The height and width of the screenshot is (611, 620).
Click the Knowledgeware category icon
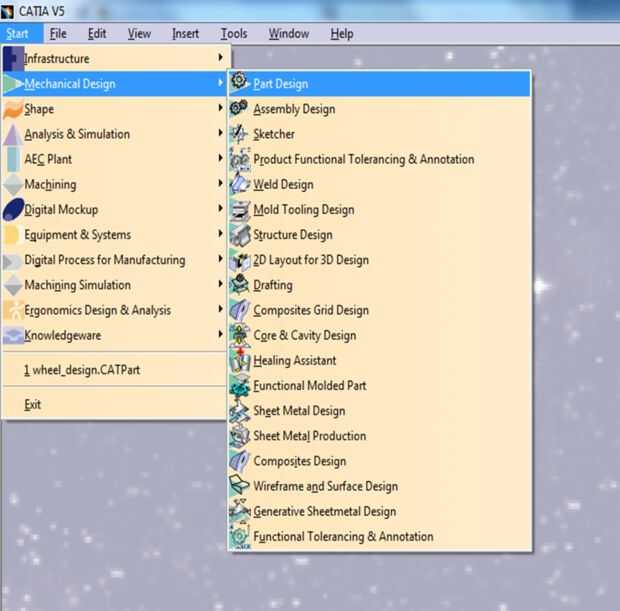[13, 335]
